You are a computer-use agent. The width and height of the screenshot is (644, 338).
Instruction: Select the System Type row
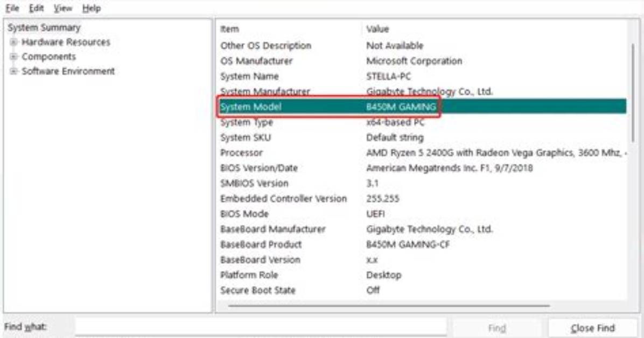(x=423, y=122)
